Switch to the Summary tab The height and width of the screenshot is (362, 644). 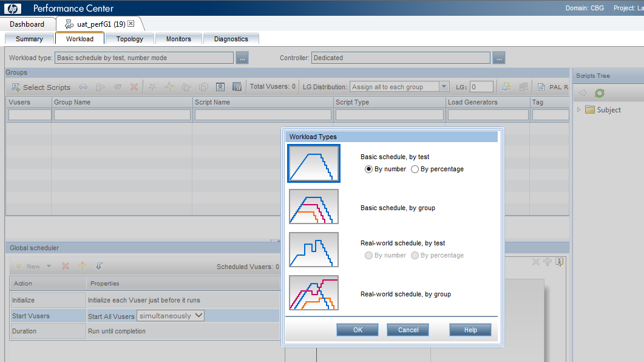(x=29, y=39)
